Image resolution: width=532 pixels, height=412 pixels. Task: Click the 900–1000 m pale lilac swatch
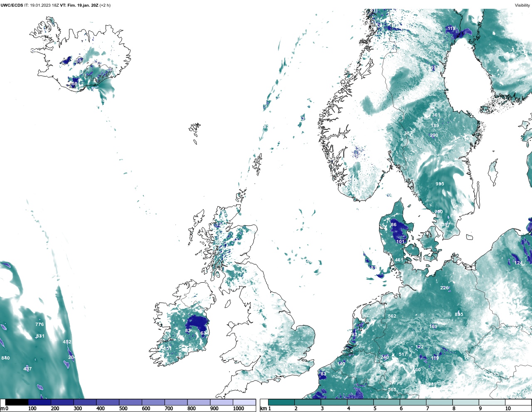(x=222, y=402)
